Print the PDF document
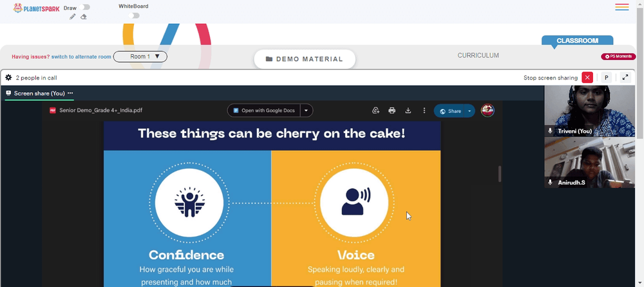The height and width of the screenshot is (287, 644). click(392, 110)
